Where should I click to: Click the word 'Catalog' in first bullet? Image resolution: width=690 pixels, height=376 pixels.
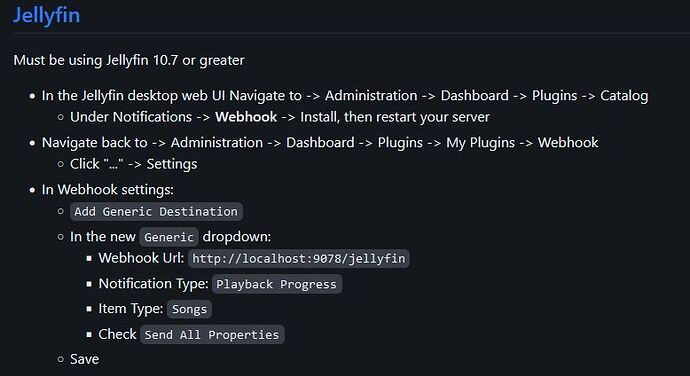click(x=624, y=96)
